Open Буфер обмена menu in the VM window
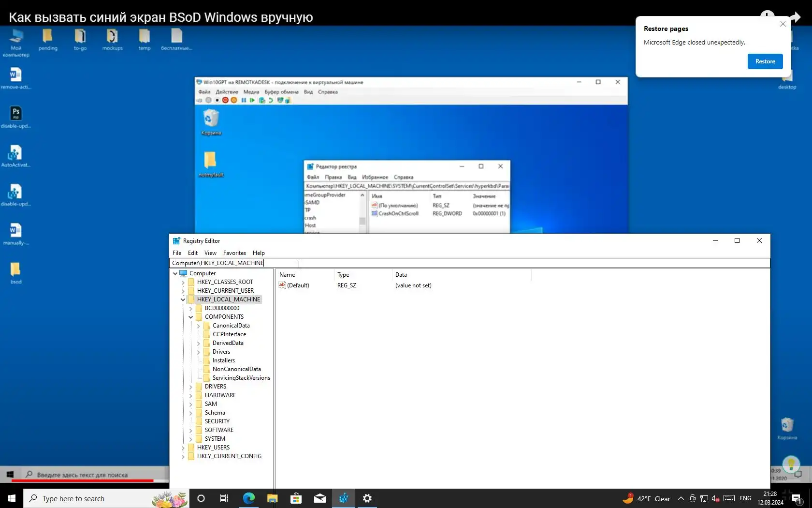The height and width of the screenshot is (508, 812). click(x=281, y=92)
